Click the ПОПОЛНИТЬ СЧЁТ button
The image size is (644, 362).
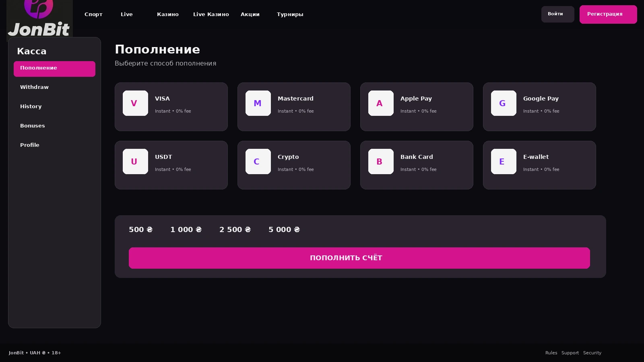[x=359, y=258]
